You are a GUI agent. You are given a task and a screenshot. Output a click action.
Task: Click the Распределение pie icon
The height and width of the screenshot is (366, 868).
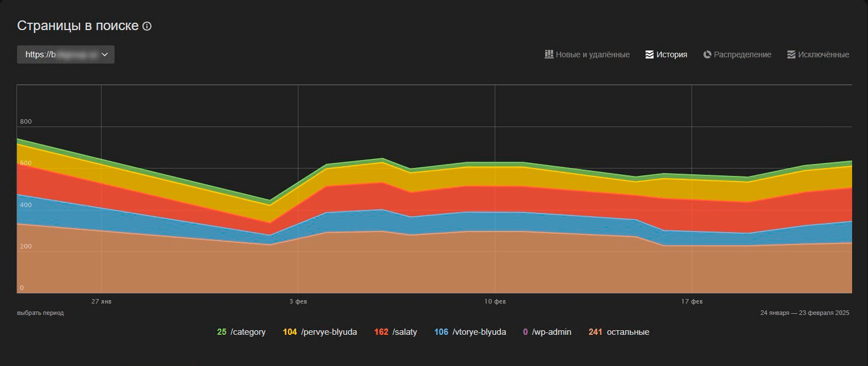pos(707,54)
